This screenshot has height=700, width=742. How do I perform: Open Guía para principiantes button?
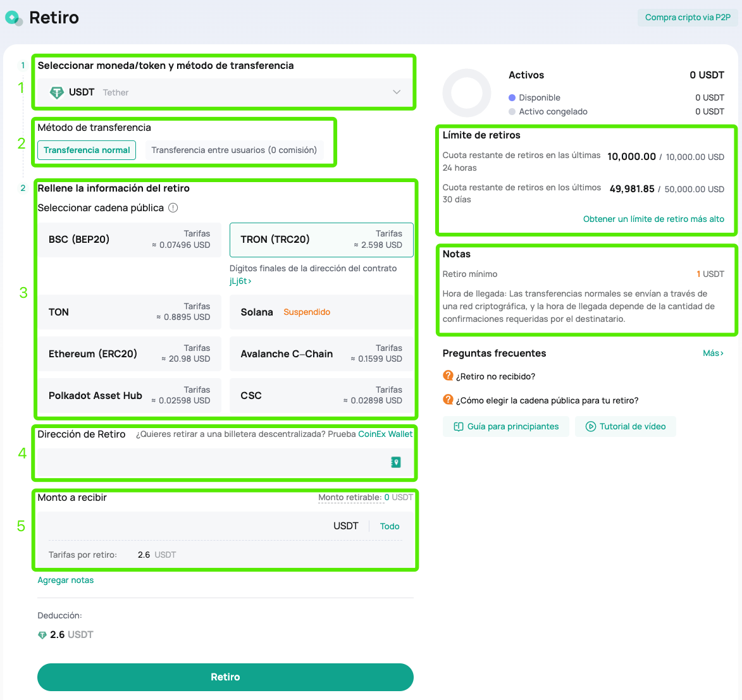click(x=506, y=427)
